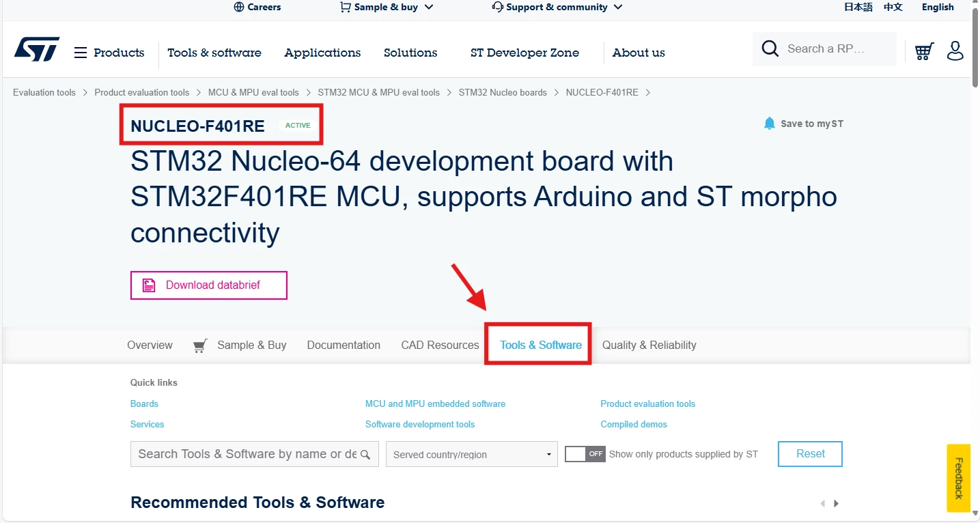Screen dimensions: 980x523
Task: Click the Save to myST bell icon
Action: tap(770, 124)
